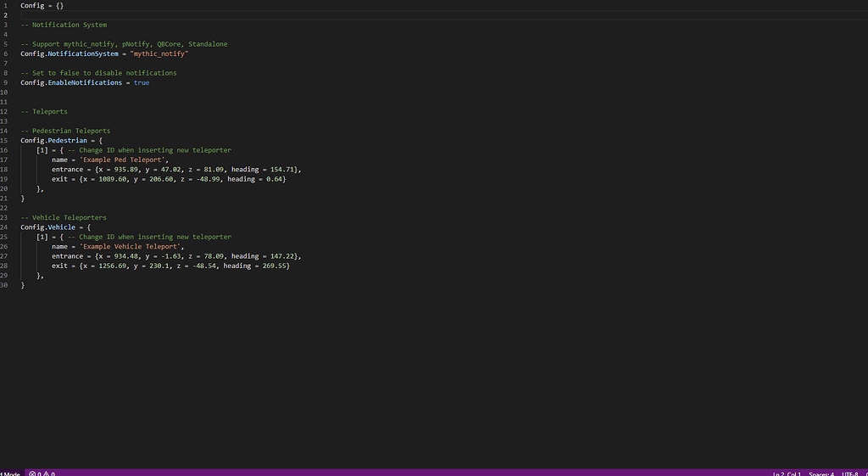The image size is (868, 476).
Task: Place cursor in the Config.Vehicle table declaration
Action: point(56,227)
